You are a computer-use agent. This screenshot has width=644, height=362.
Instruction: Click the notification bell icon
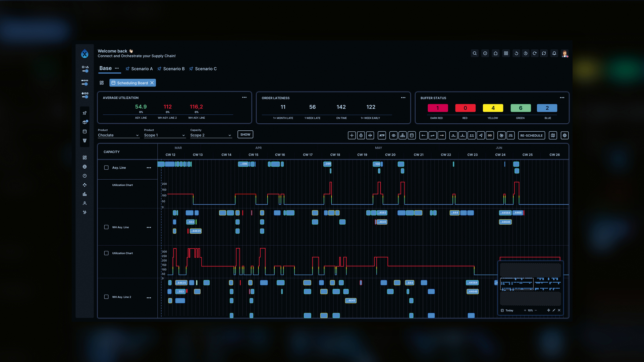tap(554, 53)
